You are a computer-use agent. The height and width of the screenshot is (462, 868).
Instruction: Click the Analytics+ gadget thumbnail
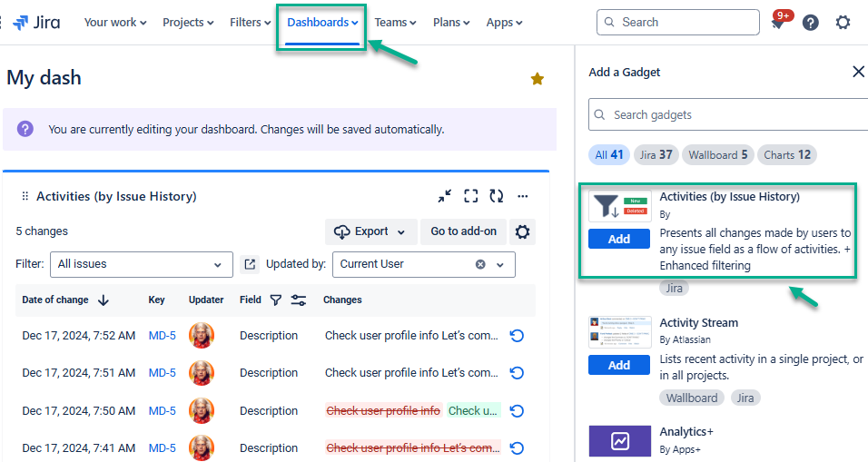coord(619,441)
